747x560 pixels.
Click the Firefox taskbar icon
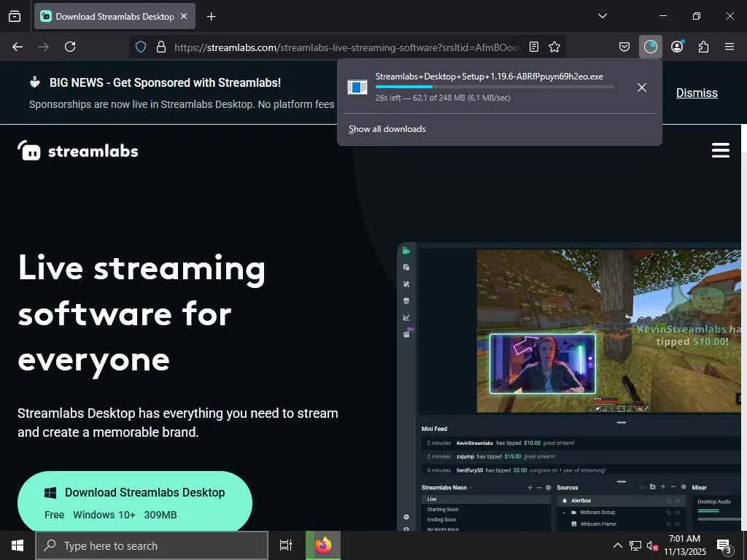tap(323, 545)
